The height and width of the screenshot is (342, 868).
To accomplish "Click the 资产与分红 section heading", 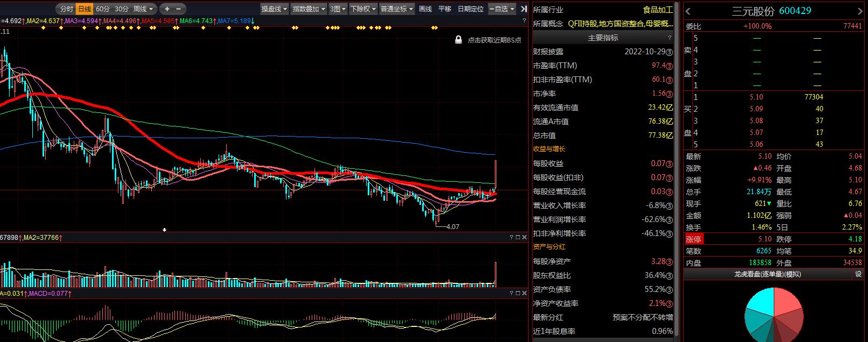I will [x=549, y=247].
